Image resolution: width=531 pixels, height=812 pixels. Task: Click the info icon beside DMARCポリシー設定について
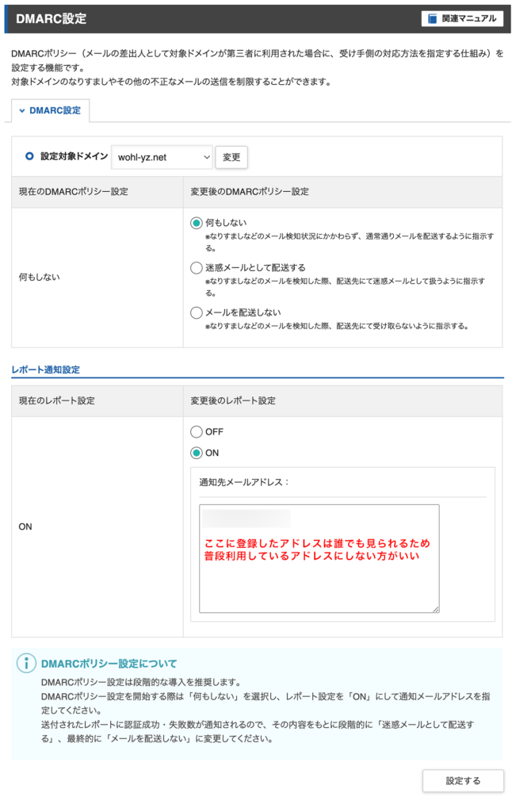(x=26, y=663)
